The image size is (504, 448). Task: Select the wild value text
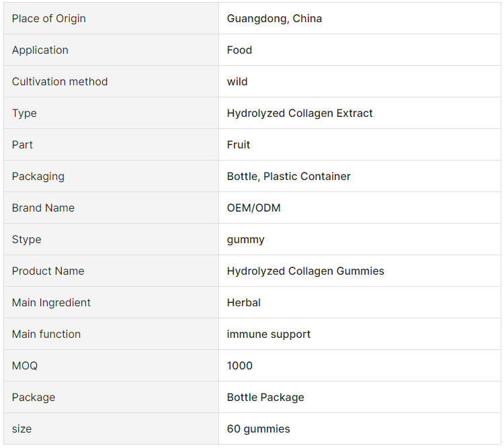coord(237,82)
